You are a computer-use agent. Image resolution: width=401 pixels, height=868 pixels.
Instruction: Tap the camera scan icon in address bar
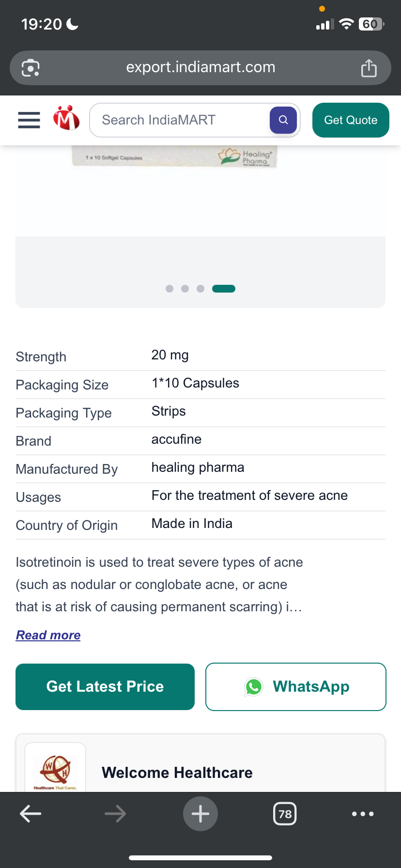pos(31,68)
